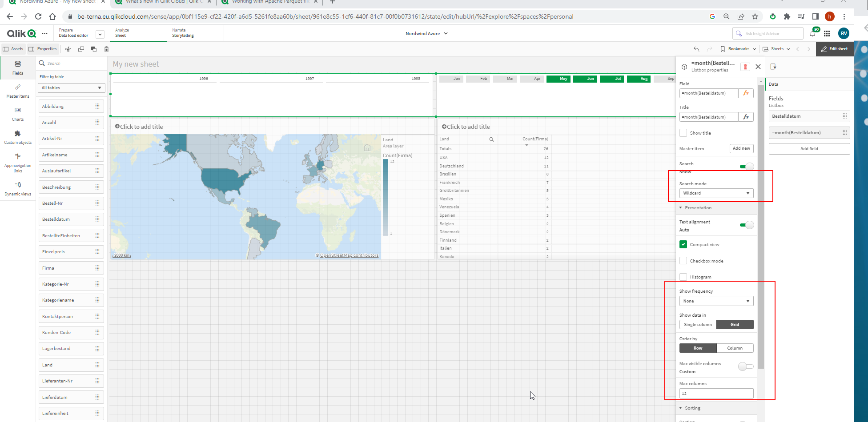Switch to the Narrate Storytelling tab
The width and height of the screenshot is (868, 422).
click(x=183, y=33)
